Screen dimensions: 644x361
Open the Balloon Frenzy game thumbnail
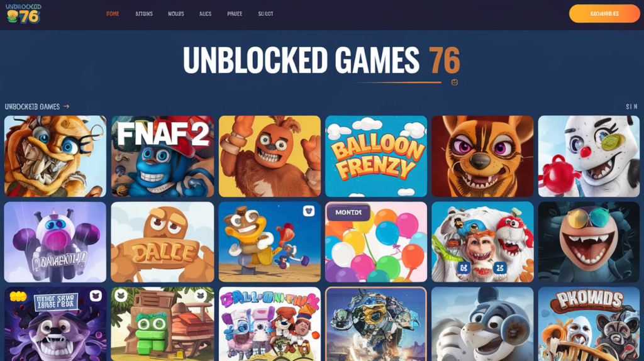(376, 156)
